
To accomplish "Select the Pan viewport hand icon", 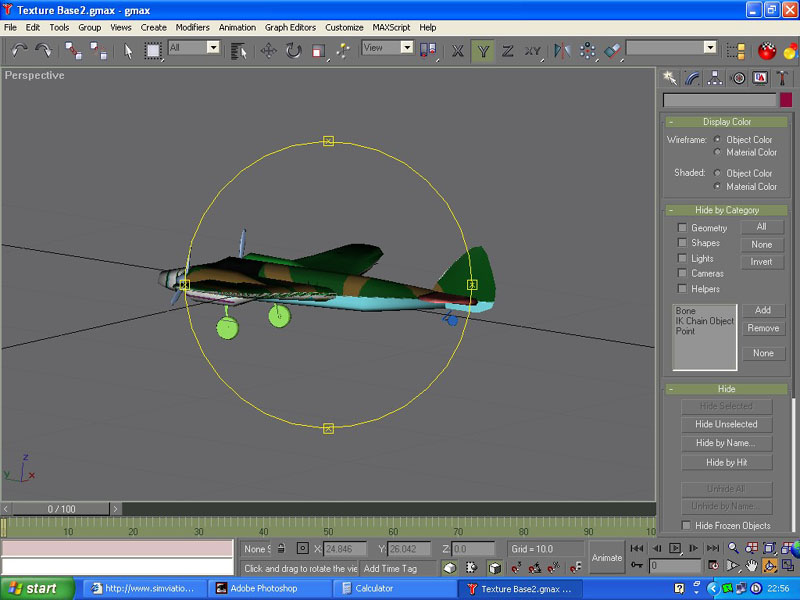I will [x=751, y=566].
